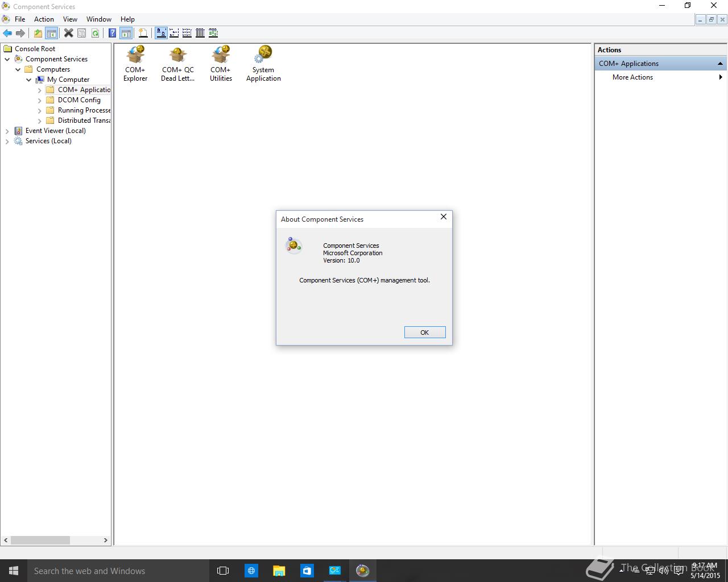Open Properties from the toolbar
The height and width of the screenshot is (582, 728).
[82, 33]
